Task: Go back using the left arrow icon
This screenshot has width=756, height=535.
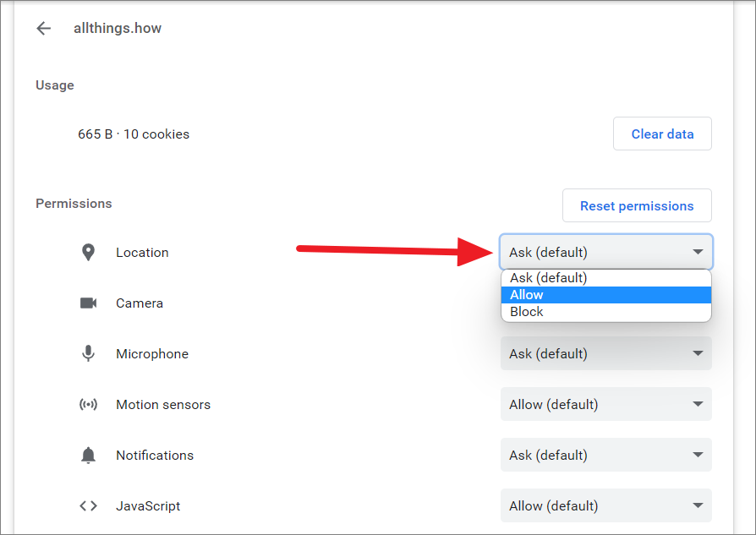Action: click(x=43, y=29)
